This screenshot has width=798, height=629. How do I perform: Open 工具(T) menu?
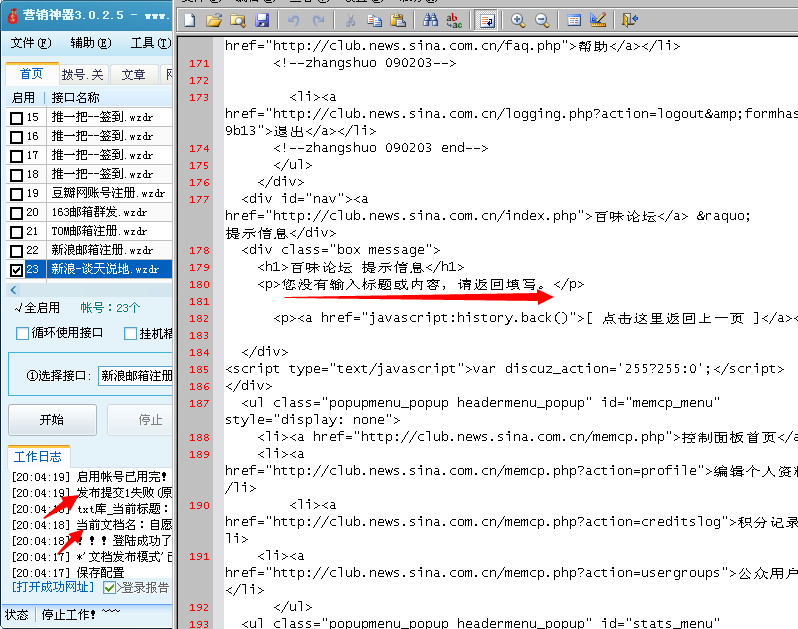pyautogui.click(x=151, y=43)
